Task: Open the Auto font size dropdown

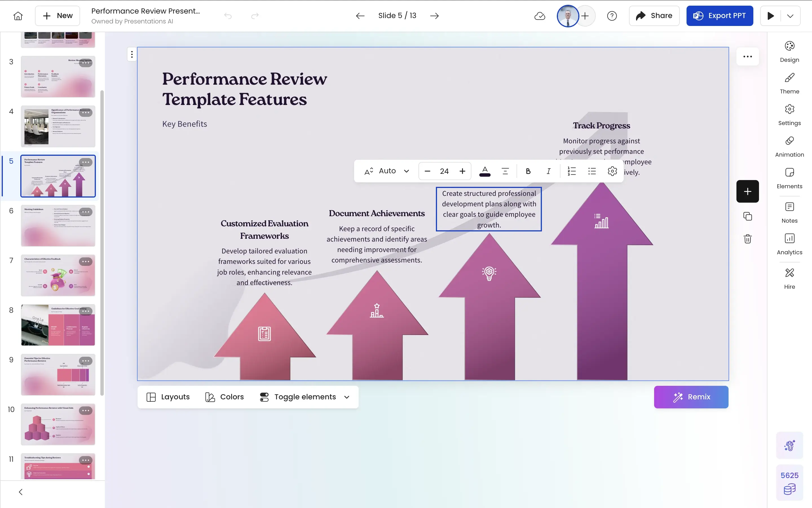Action: pos(387,171)
